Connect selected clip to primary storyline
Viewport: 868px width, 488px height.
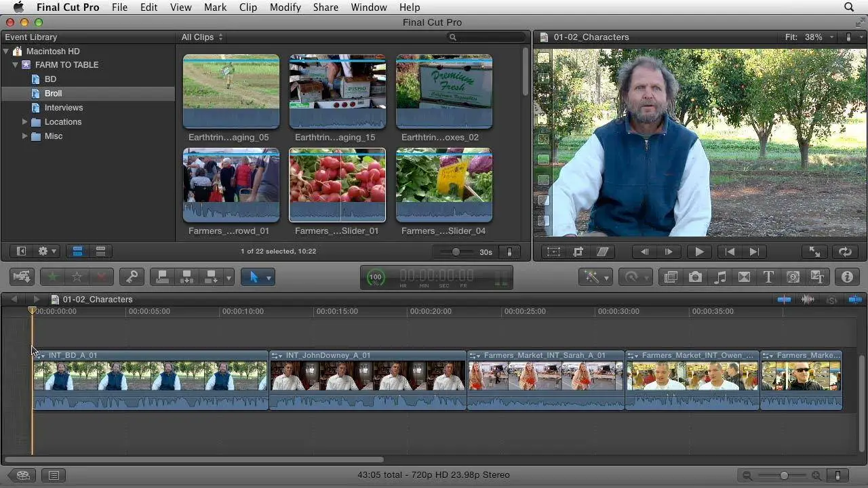coord(162,277)
